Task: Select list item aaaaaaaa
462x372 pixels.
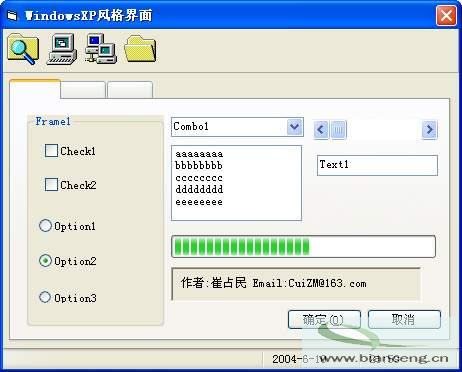Action: click(x=199, y=154)
